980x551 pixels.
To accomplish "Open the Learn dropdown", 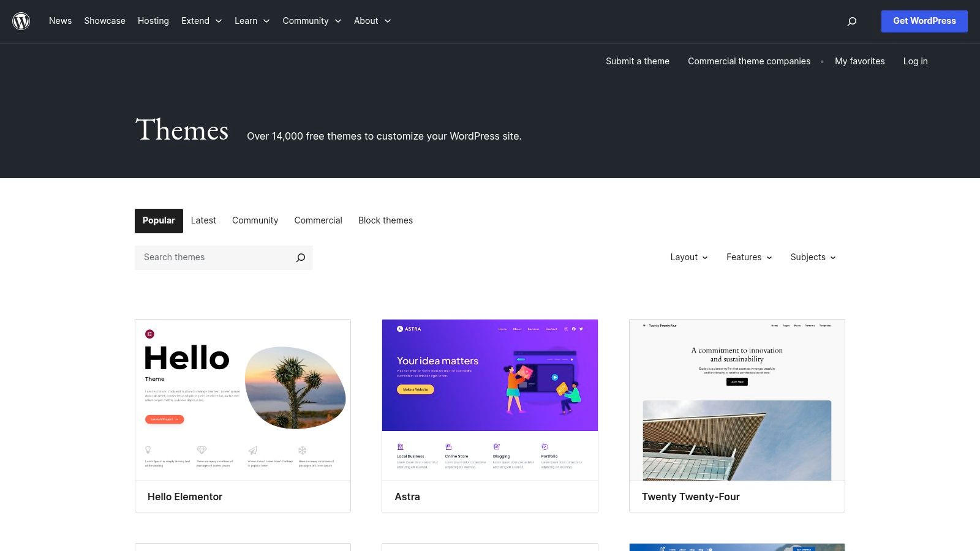I will pos(252,21).
